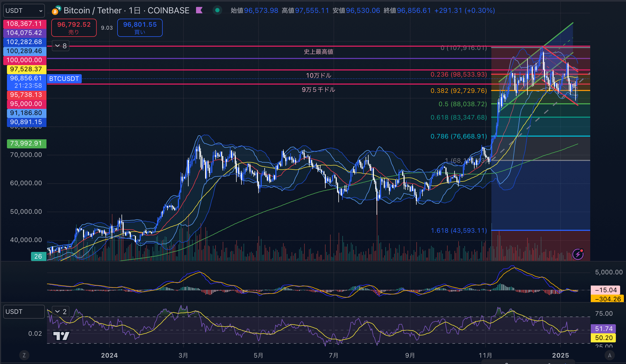Viewport: 626px width, 364px height.
Task: Click the 9.03 spread value
Action: pyautogui.click(x=107, y=28)
